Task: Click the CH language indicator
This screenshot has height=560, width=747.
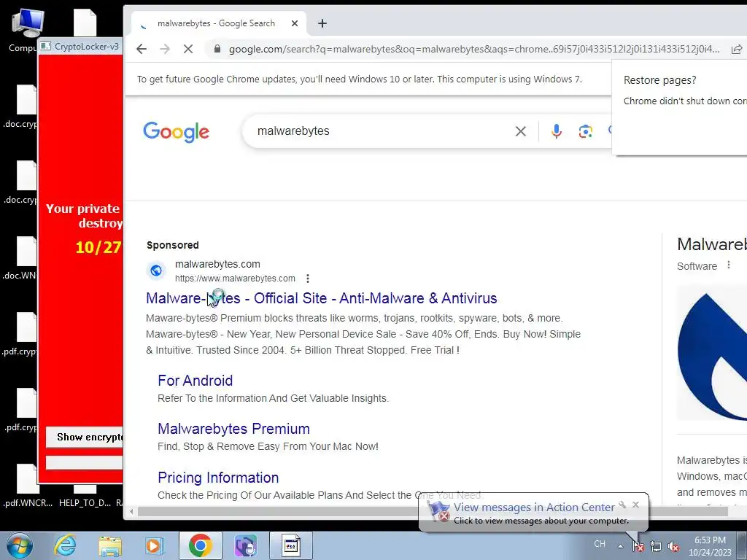Action: pos(600,544)
